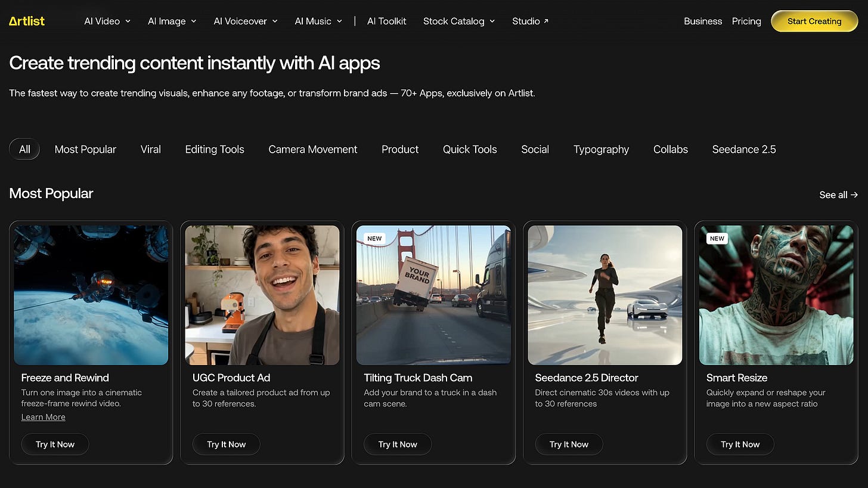Open the AI Music dropdown

318,21
